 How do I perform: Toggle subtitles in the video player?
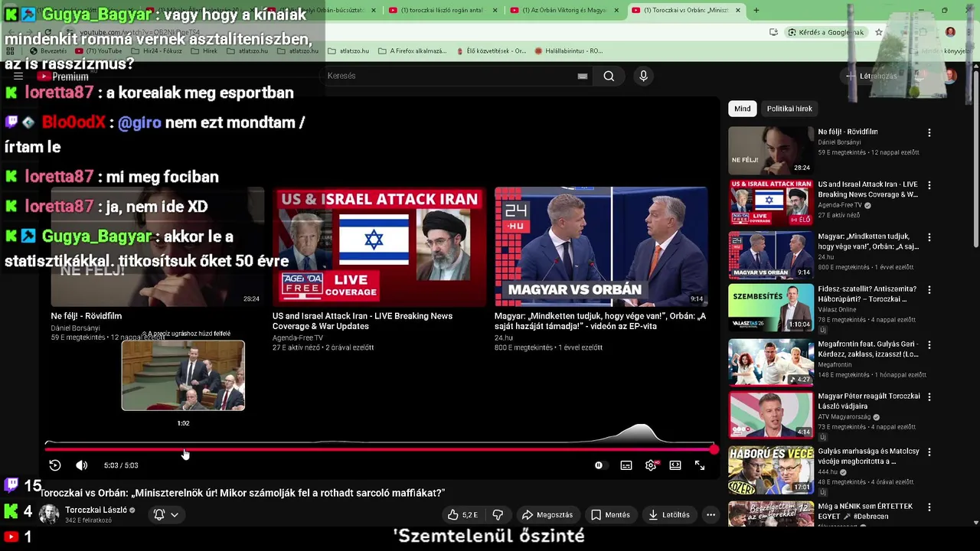(626, 465)
